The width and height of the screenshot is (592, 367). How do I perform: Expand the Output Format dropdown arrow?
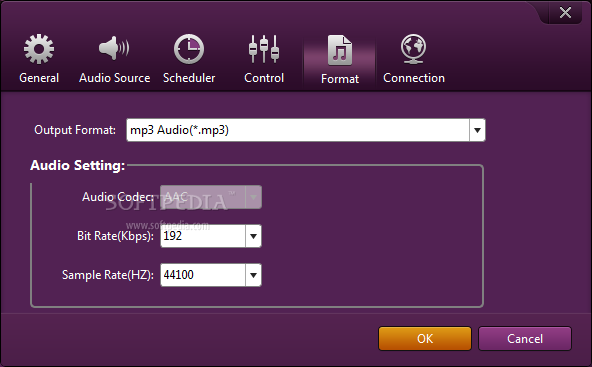(x=477, y=130)
